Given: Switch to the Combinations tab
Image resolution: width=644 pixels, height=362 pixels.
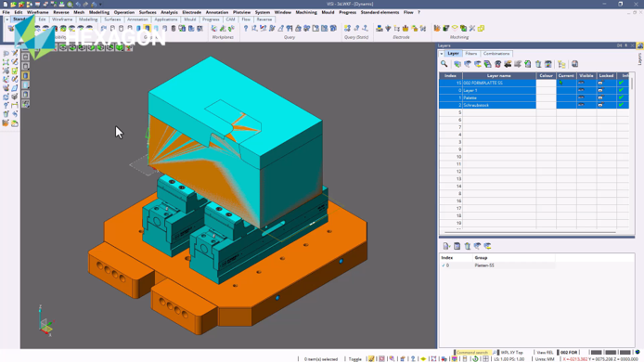Looking at the screenshot, I should (496, 54).
